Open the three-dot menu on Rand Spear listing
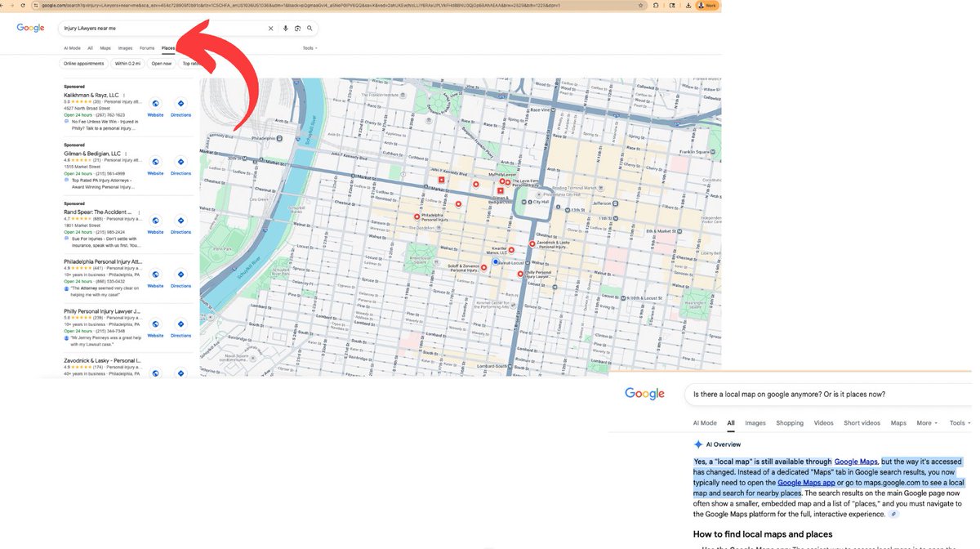Image resolution: width=980 pixels, height=549 pixels. pos(139,212)
